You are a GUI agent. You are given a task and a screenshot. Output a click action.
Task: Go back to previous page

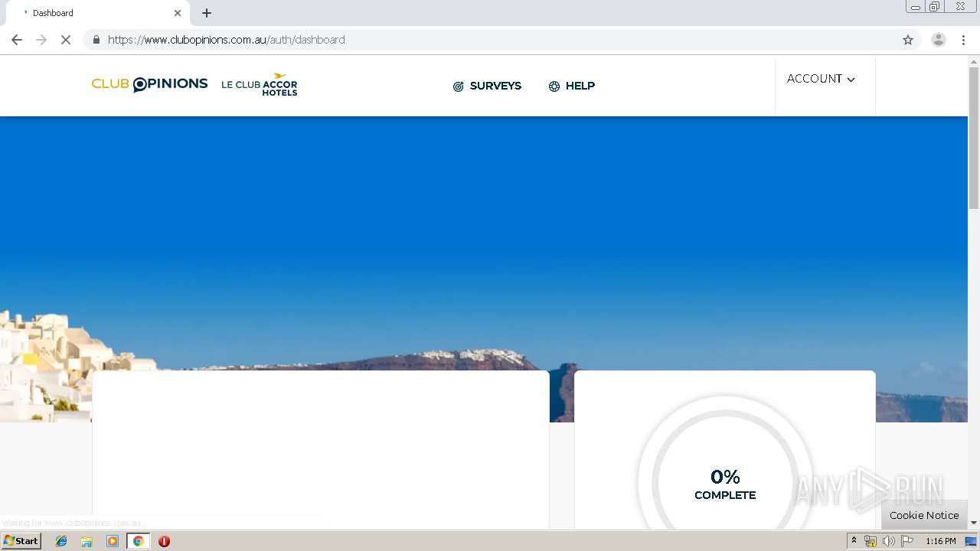tap(17, 40)
